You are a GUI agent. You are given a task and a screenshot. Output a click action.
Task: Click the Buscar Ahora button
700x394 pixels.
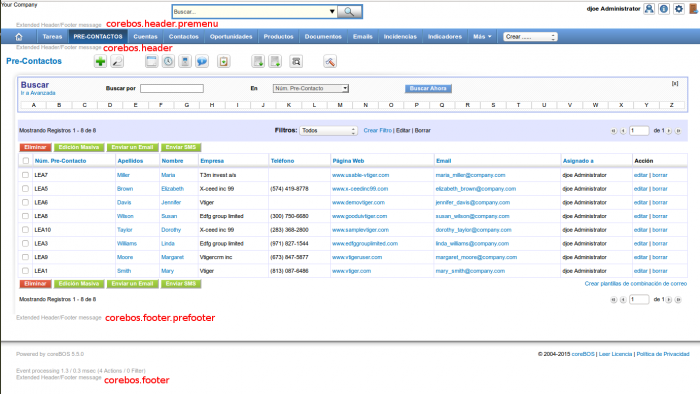[428, 88]
